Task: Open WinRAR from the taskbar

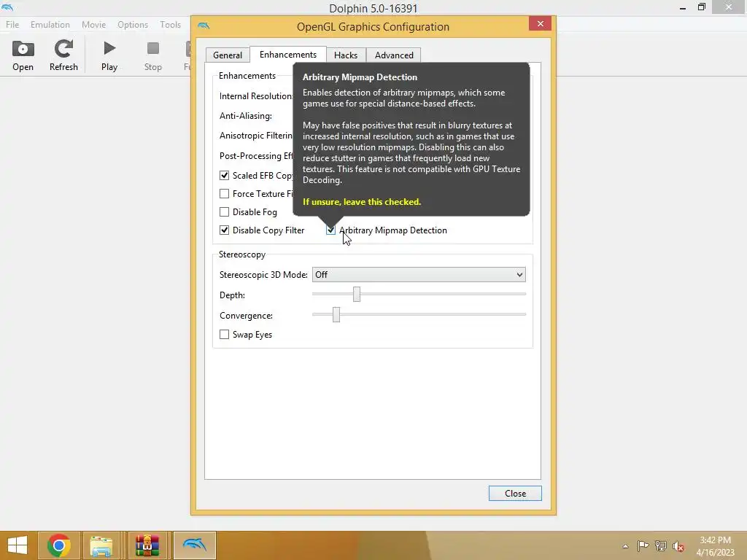Action: click(147, 545)
